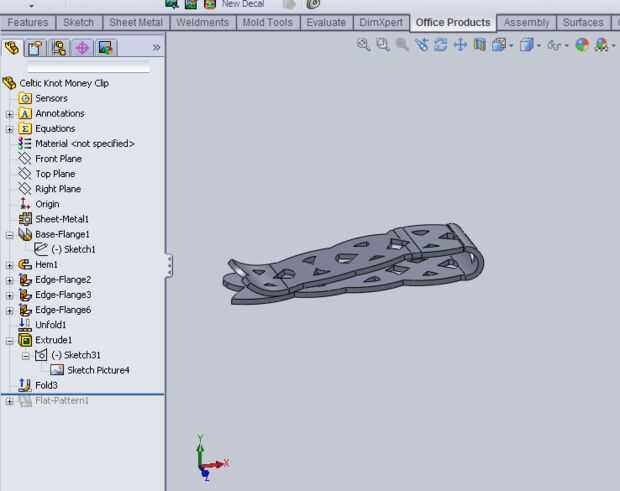
Task: Select the Right Plane
Action: [58, 189]
